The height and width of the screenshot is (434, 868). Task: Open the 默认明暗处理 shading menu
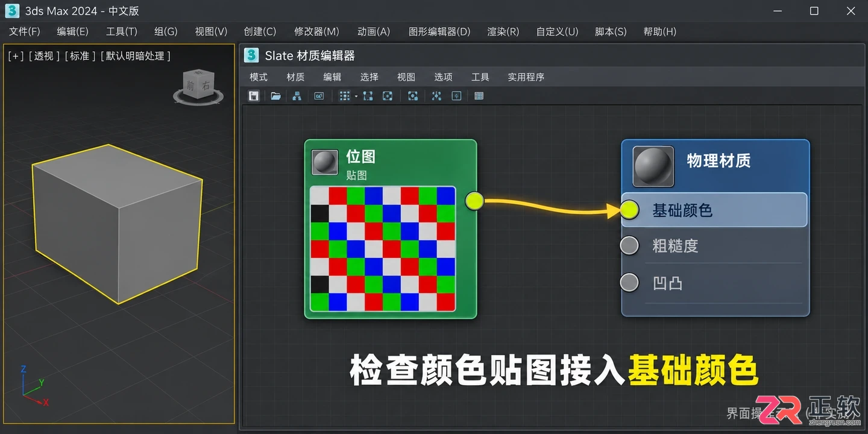point(135,56)
